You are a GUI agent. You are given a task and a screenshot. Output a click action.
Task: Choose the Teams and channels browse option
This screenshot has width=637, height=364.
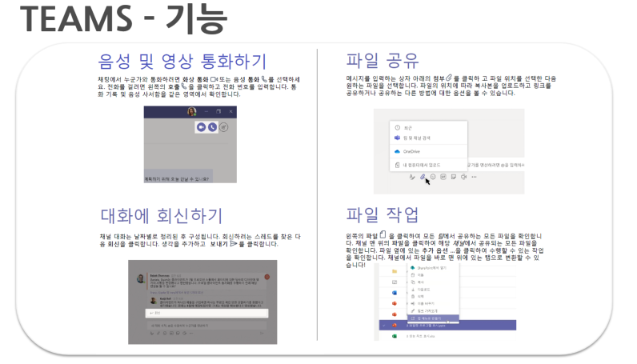[x=428, y=138]
